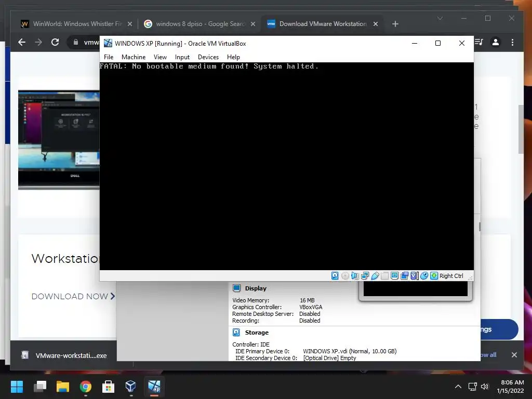Click the Storage section header in VirtualBox Manager

(x=257, y=332)
